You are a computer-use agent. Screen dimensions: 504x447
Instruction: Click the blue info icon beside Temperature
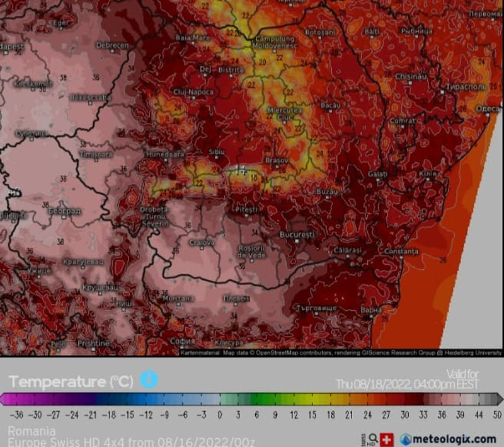coord(149,380)
